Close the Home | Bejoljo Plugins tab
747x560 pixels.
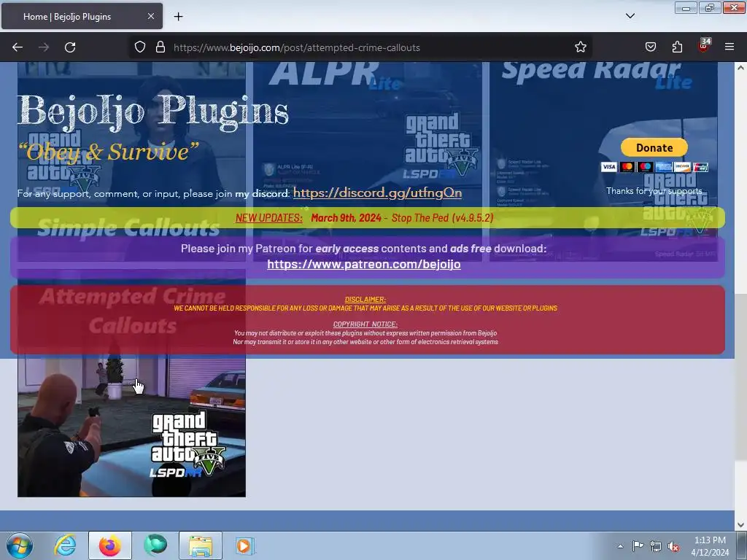[x=150, y=16]
